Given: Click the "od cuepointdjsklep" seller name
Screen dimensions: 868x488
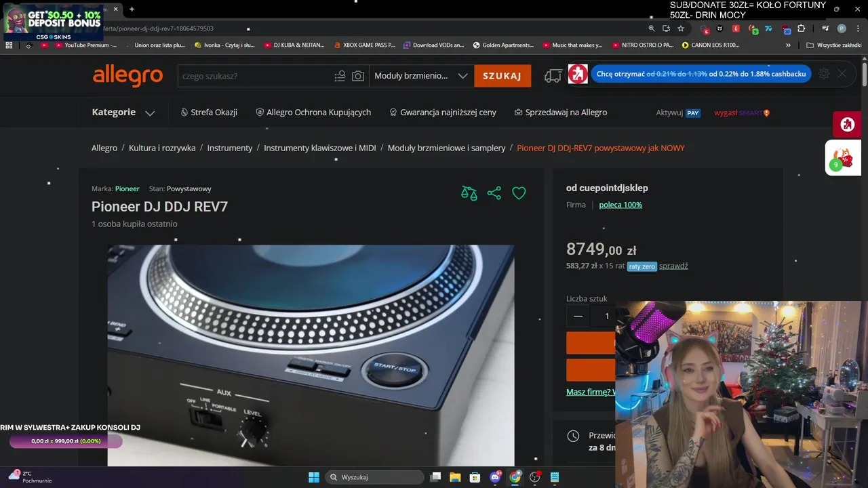Looking at the screenshot, I should pyautogui.click(x=607, y=188).
